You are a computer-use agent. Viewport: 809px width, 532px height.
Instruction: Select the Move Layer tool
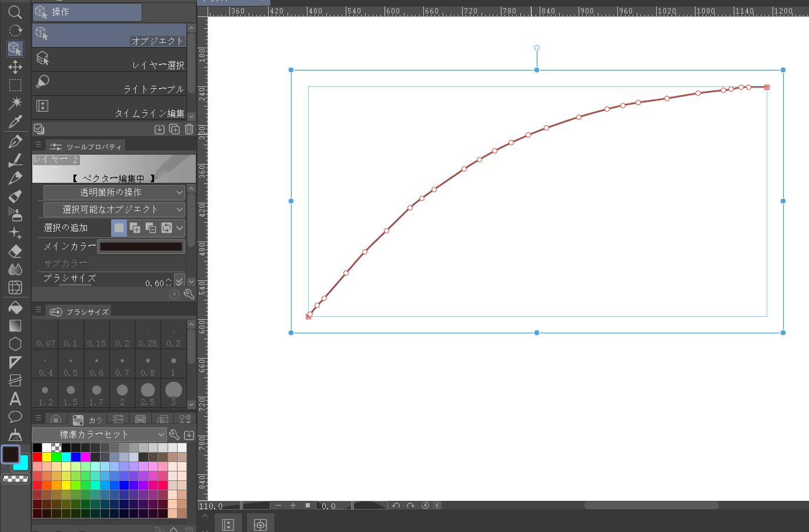[x=15, y=67]
